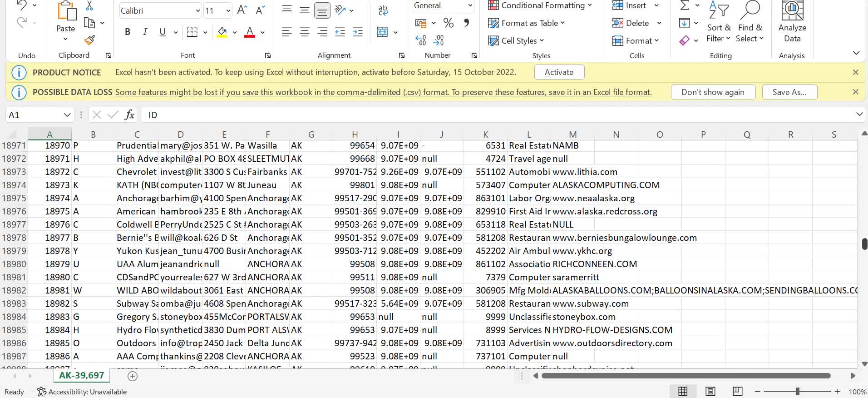Click the AutoSum sigma icon
Viewport: 868px width, 398px height.
pos(685,5)
